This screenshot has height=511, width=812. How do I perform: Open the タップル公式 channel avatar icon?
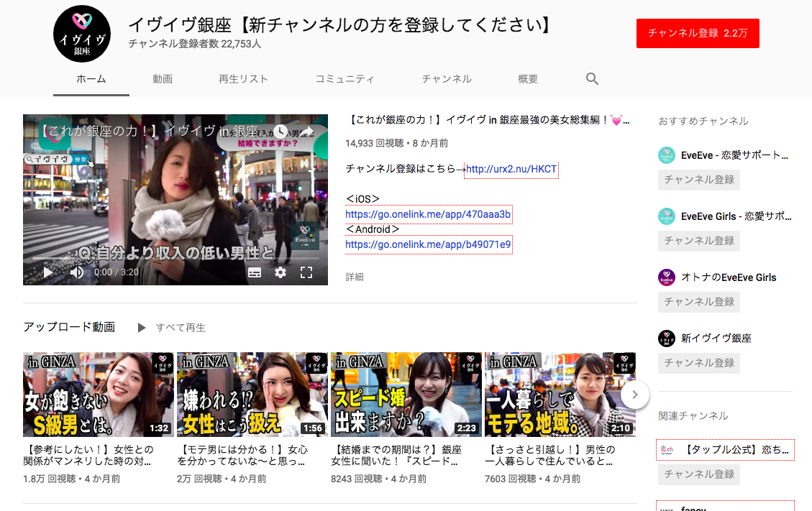[x=667, y=450]
